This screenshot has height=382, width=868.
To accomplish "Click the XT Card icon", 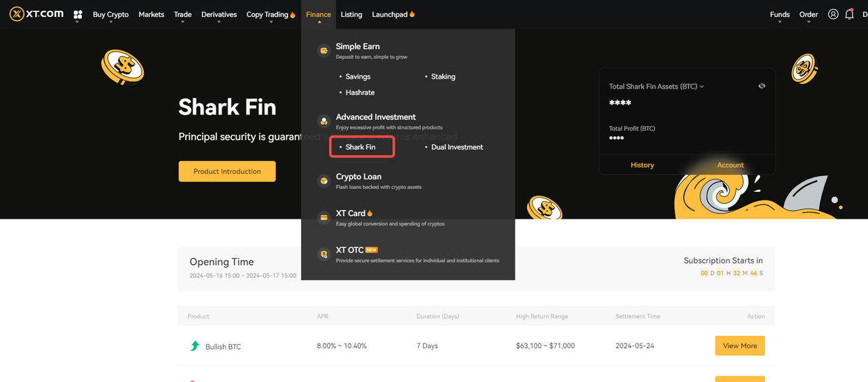I will click(323, 217).
